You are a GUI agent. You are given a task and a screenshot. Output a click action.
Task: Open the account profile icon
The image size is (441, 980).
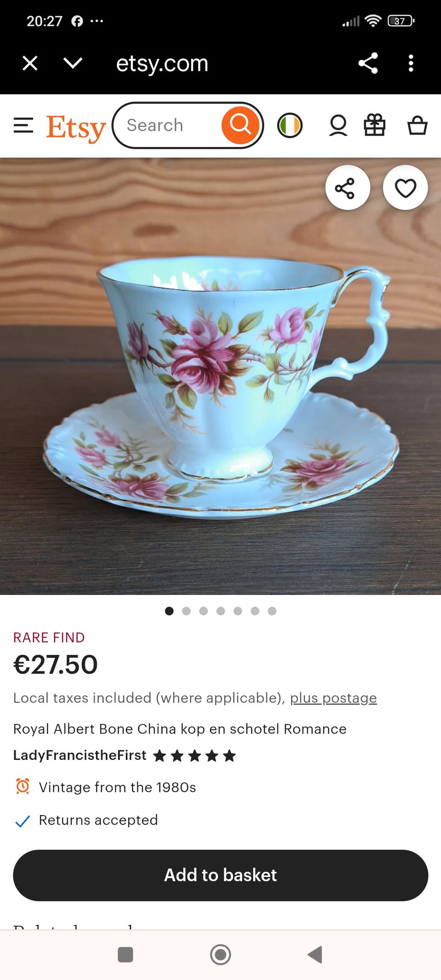click(x=338, y=125)
